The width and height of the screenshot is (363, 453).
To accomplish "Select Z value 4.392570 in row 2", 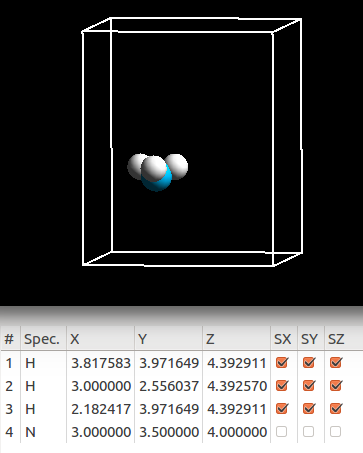I will pyautogui.click(x=237, y=386).
